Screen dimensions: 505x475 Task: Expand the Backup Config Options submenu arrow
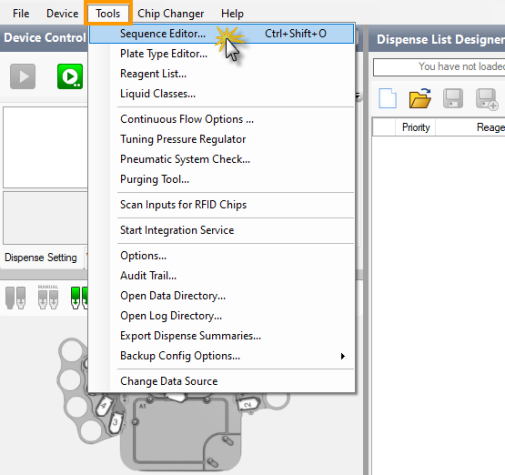pos(343,356)
